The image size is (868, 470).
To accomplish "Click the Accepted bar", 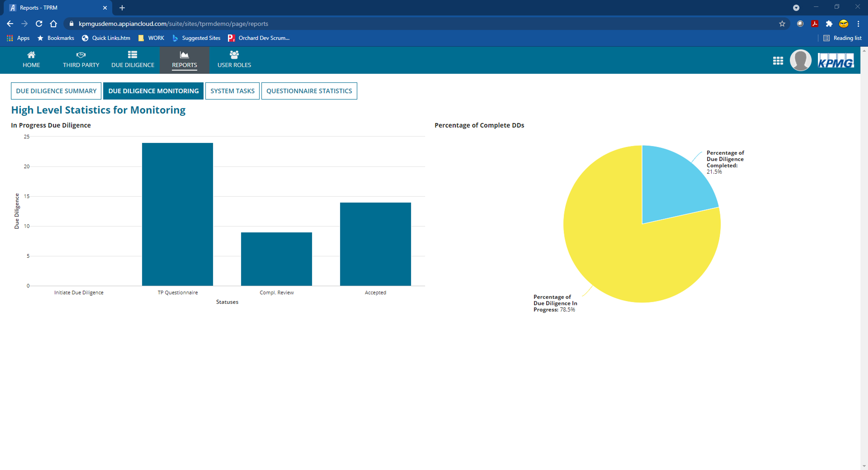I will (375, 244).
